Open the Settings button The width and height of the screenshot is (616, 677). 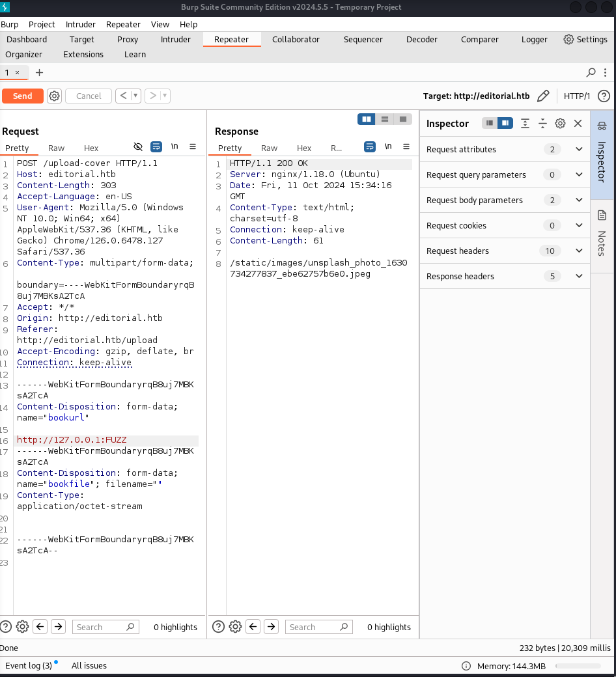(585, 39)
